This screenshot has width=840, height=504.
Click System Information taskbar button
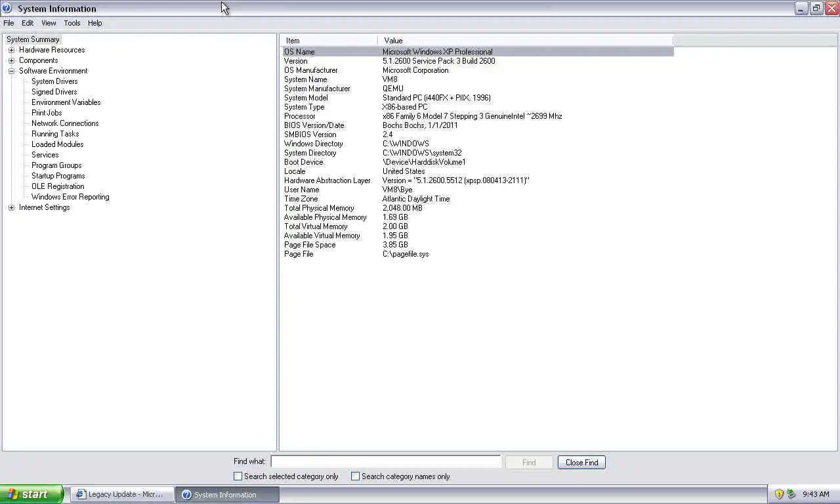228,494
